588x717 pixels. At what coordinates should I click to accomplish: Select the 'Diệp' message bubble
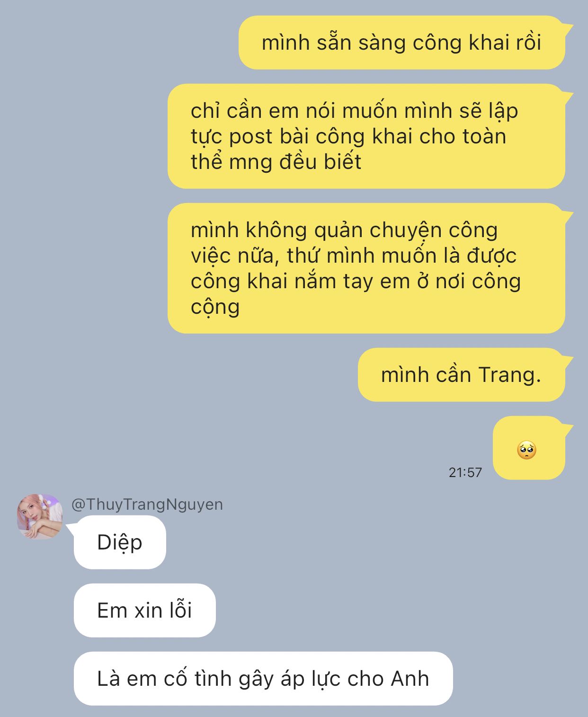(120, 542)
